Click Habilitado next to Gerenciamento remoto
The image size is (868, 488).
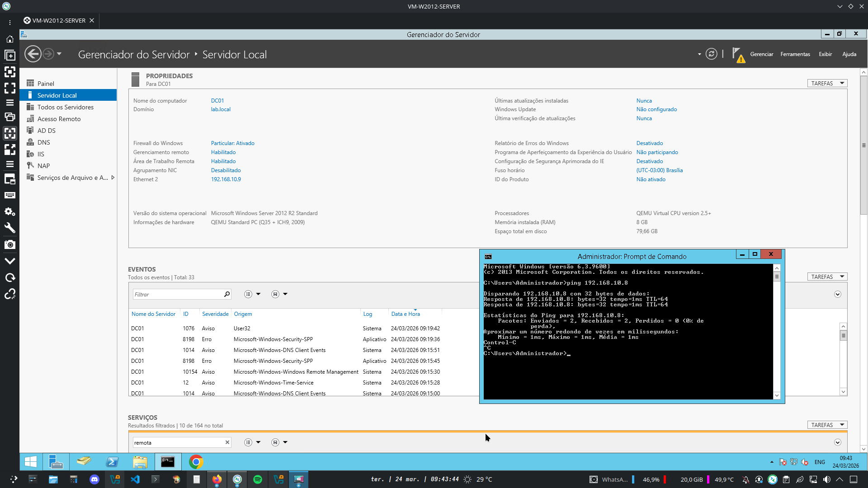pyautogui.click(x=223, y=152)
